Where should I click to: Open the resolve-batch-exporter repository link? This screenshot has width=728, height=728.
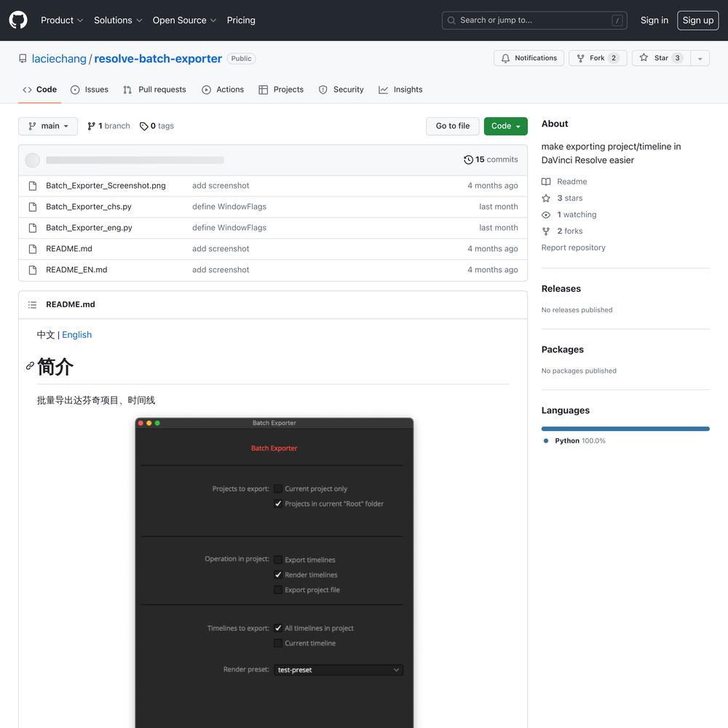click(x=158, y=59)
